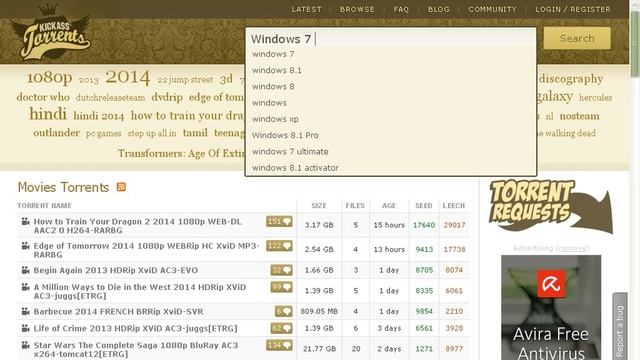Click the Avira logo in the advertisement
Image resolution: width=640 pixels, height=360 pixels.
point(551,284)
